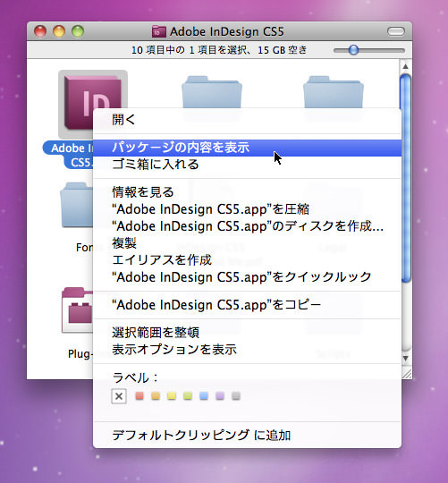
Task: Click the InDesign title bar proxy icon
Action: (x=159, y=31)
